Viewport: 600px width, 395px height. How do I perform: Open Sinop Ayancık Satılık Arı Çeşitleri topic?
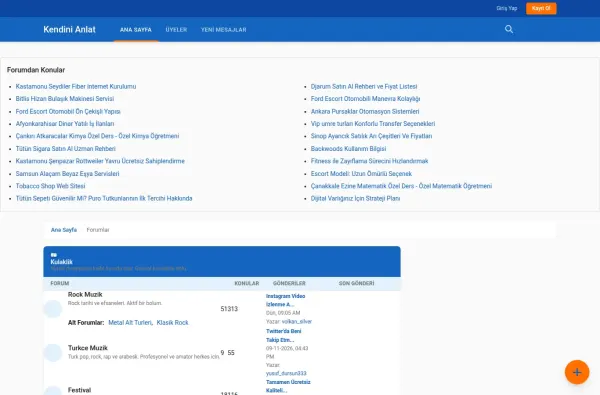pyautogui.click(x=371, y=136)
